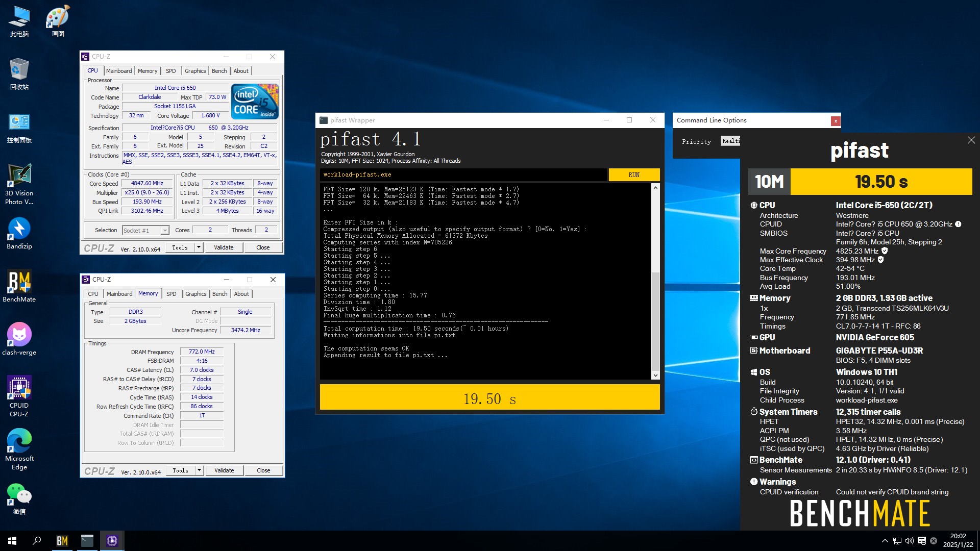Select the clash-verge desktop shortcut
This screenshot has height=551, width=980.
click(19, 340)
